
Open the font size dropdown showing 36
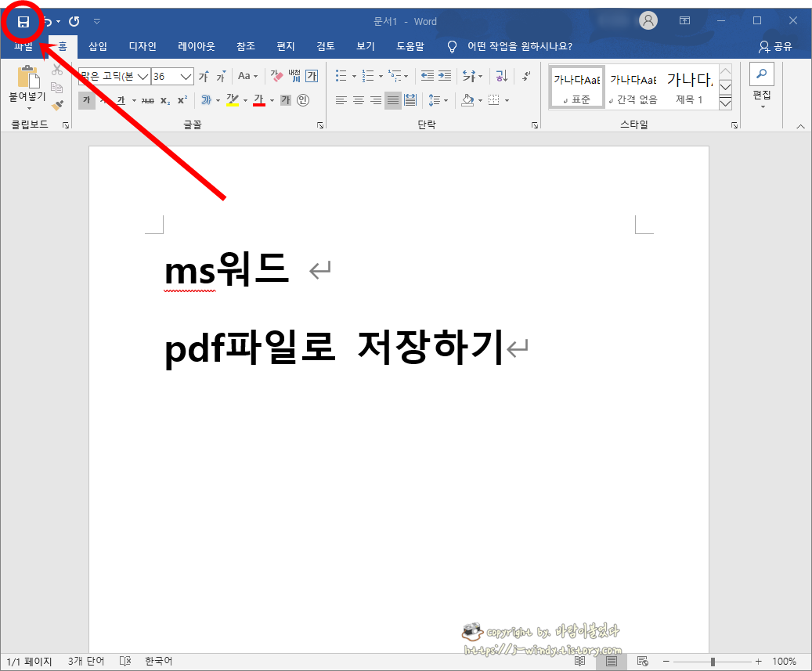point(186,77)
